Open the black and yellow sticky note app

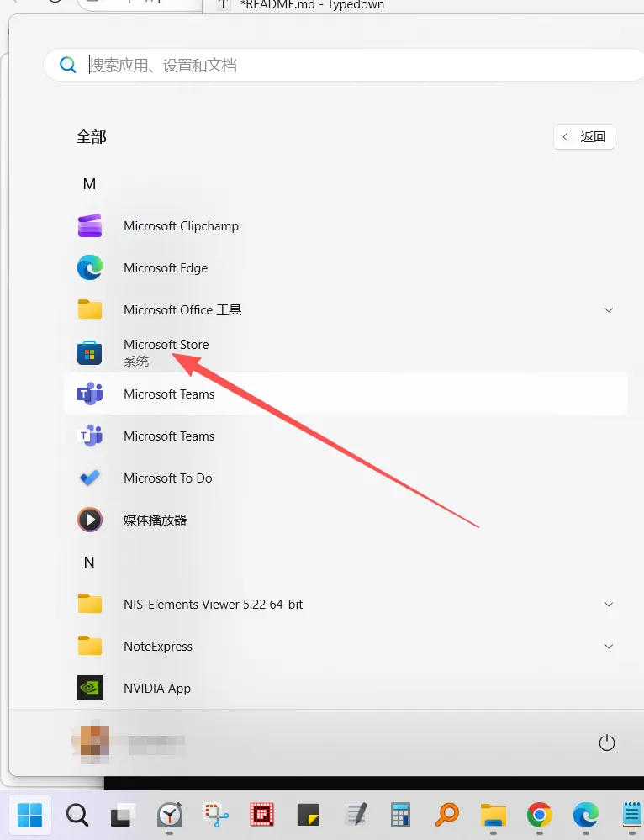(308, 816)
